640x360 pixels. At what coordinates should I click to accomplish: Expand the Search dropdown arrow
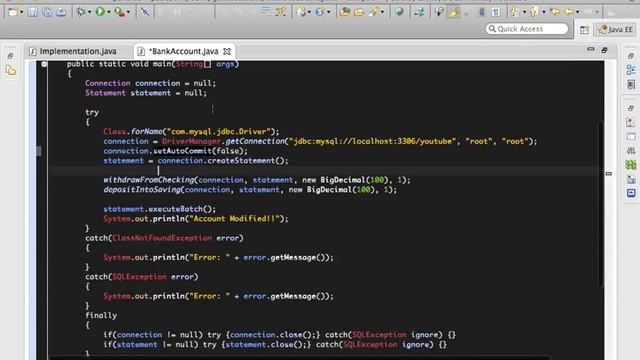point(382,13)
